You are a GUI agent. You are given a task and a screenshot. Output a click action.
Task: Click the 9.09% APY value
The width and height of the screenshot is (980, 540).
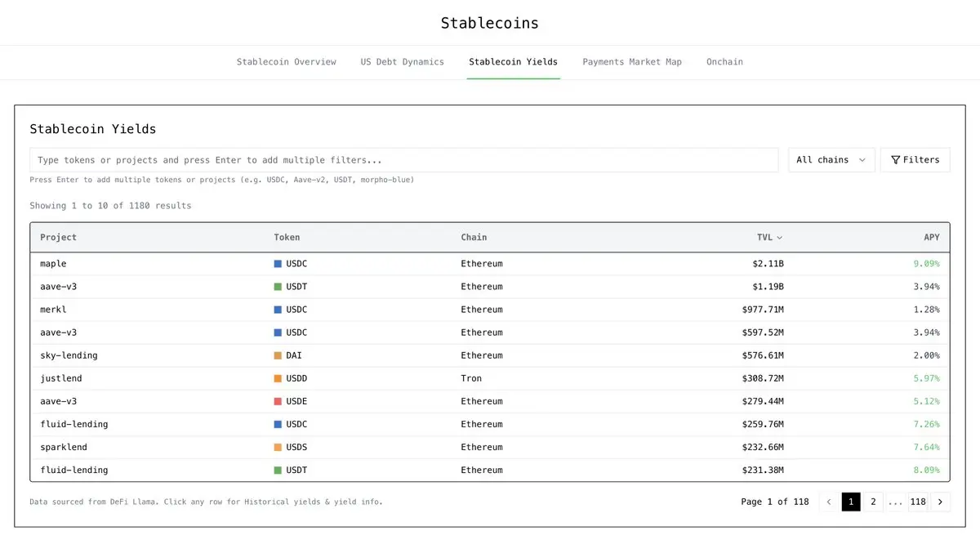tap(926, 264)
